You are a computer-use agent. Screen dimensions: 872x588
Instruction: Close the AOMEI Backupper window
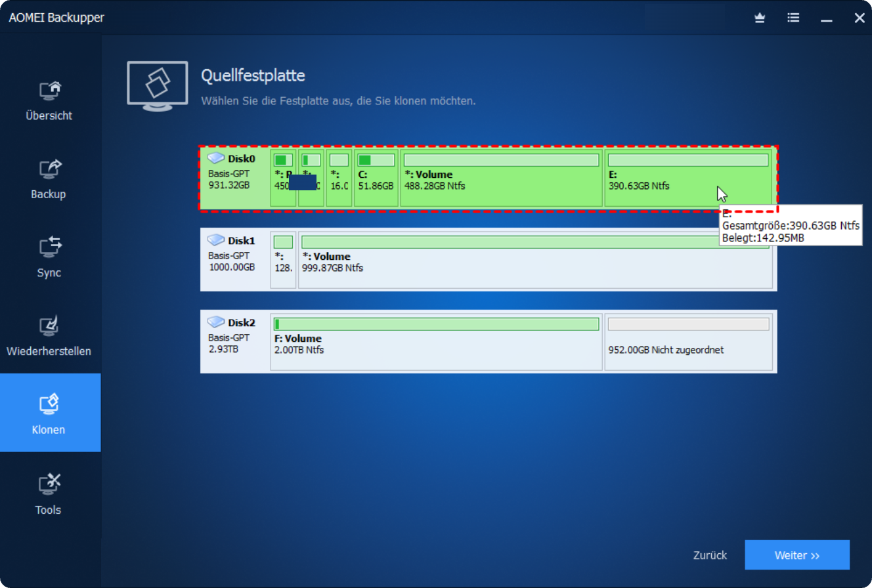tap(859, 18)
